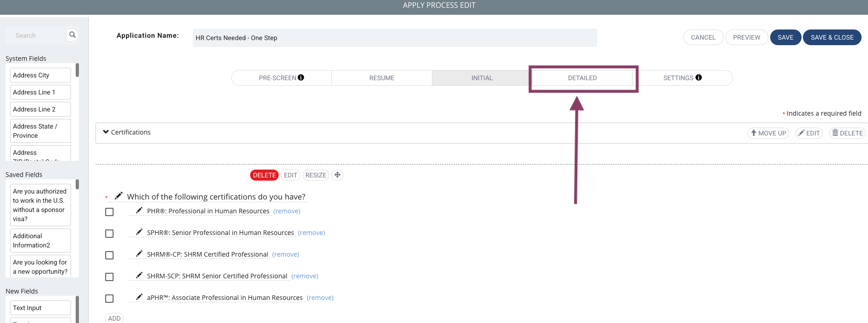This screenshot has width=868, height=323.
Task: Remove the SHRM-SCP option
Action: click(305, 276)
